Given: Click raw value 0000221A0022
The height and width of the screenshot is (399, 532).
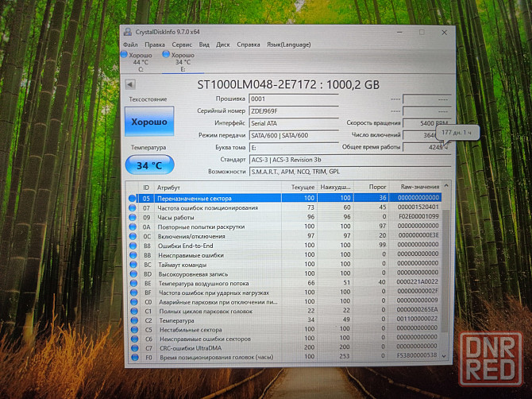Looking at the screenshot, I should point(418,282).
